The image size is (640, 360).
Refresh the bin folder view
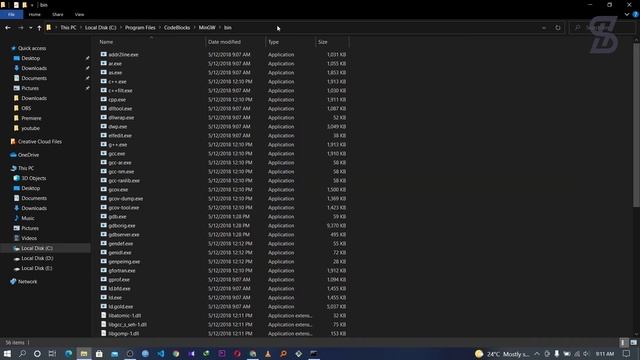click(x=558, y=28)
